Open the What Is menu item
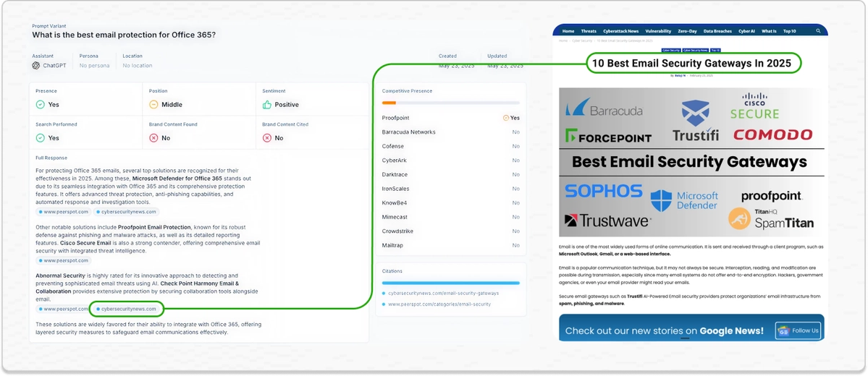 [769, 32]
